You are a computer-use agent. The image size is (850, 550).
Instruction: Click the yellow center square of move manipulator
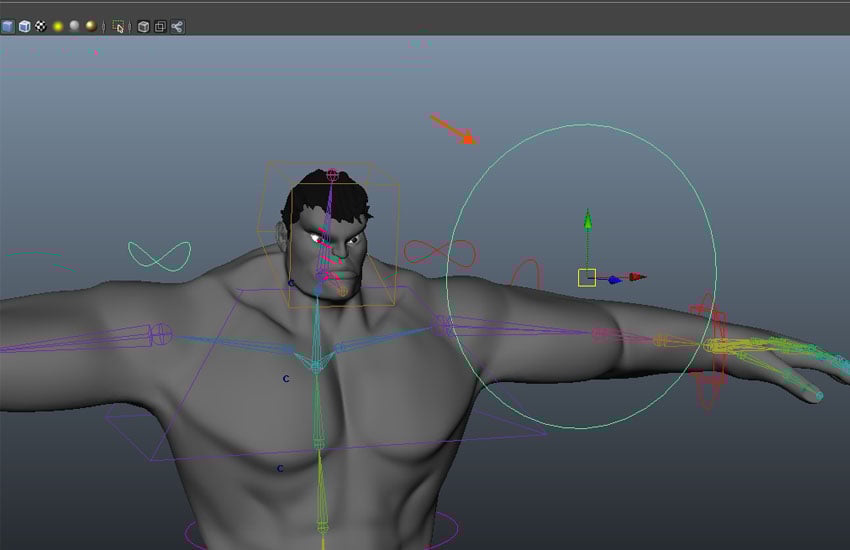[x=587, y=278]
